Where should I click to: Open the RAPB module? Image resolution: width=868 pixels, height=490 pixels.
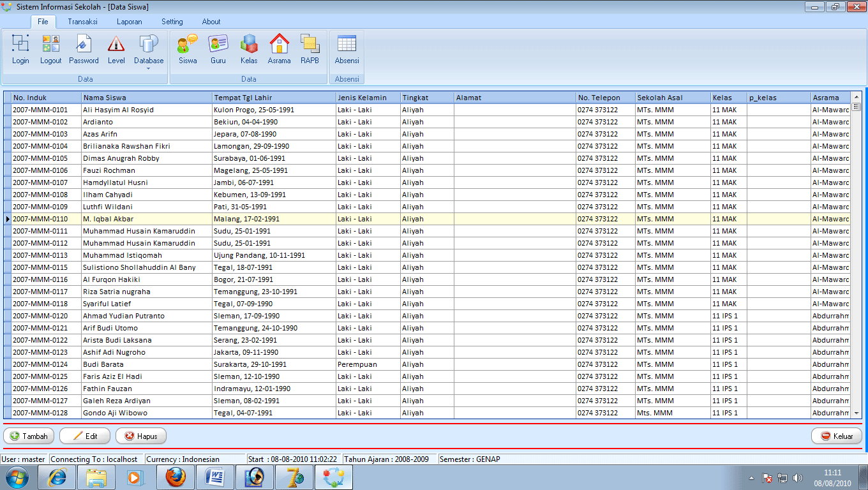tap(310, 49)
